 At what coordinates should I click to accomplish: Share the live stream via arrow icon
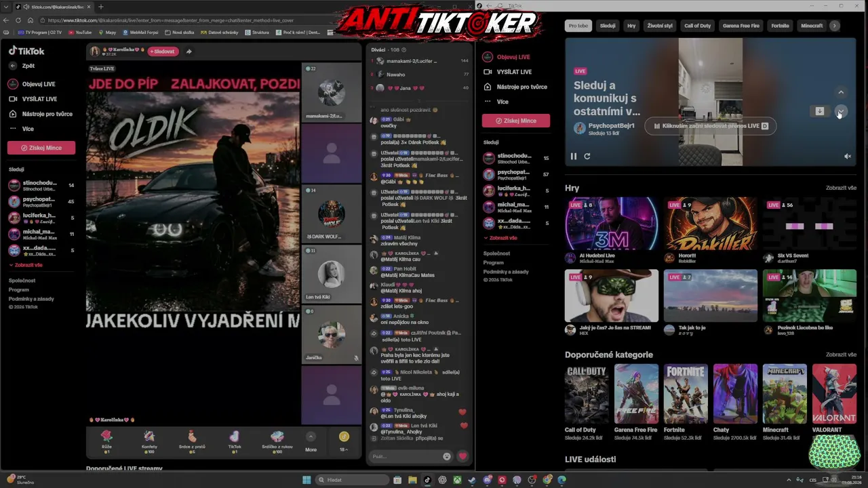click(x=189, y=52)
